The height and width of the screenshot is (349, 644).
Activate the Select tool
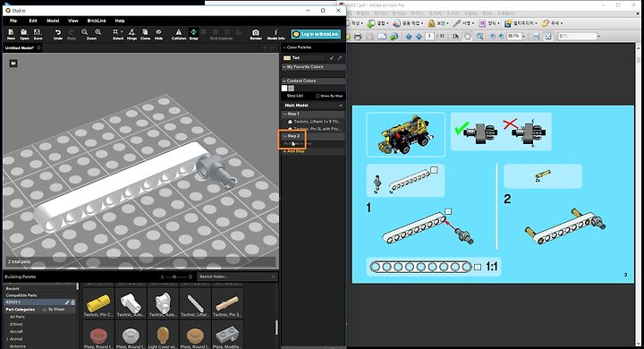118,34
